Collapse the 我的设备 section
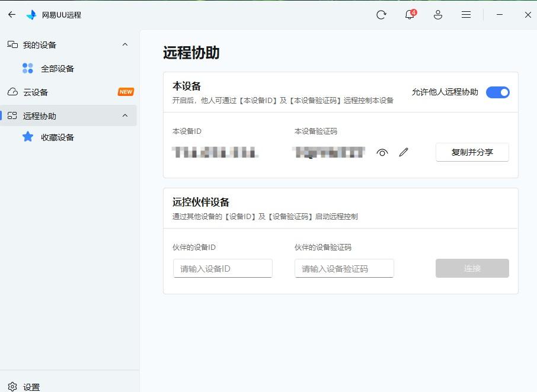Screen dimensions: 537x392 coord(124,44)
